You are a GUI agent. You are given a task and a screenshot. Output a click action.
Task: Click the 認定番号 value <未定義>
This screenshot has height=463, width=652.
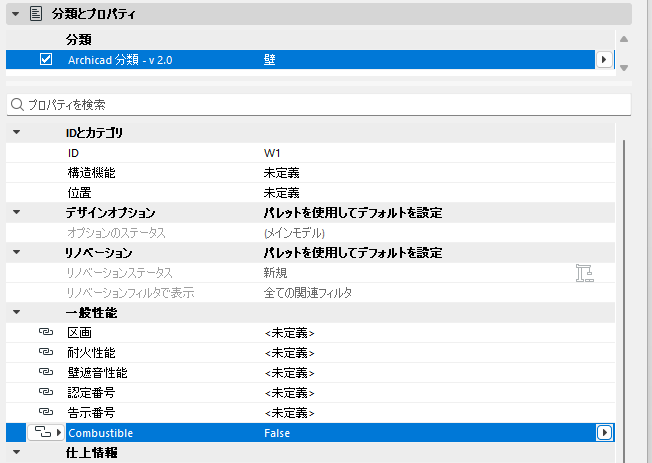pyautogui.click(x=289, y=393)
